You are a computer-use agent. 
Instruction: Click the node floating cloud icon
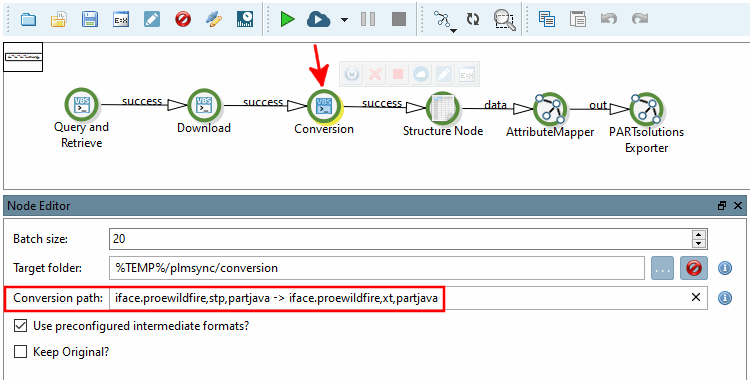click(x=421, y=74)
